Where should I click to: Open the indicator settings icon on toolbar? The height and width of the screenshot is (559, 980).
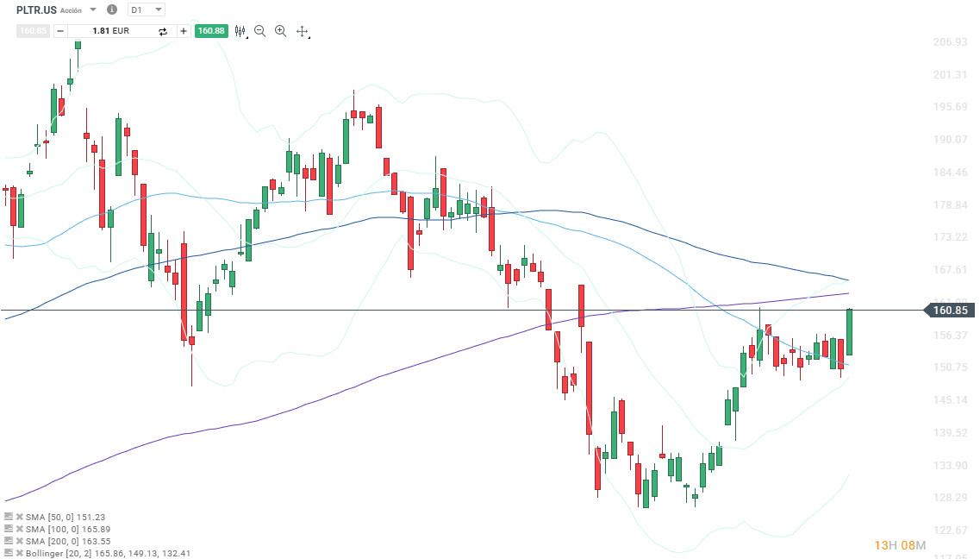240,30
